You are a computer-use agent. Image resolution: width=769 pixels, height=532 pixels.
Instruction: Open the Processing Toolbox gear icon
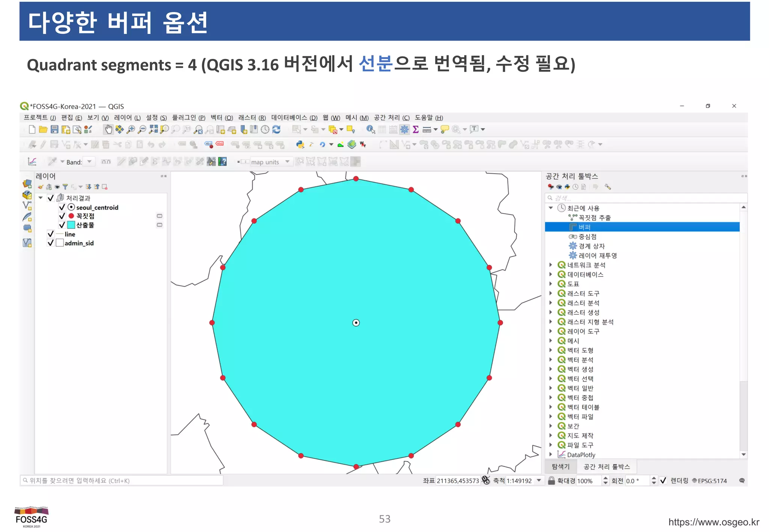[x=404, y=129]
